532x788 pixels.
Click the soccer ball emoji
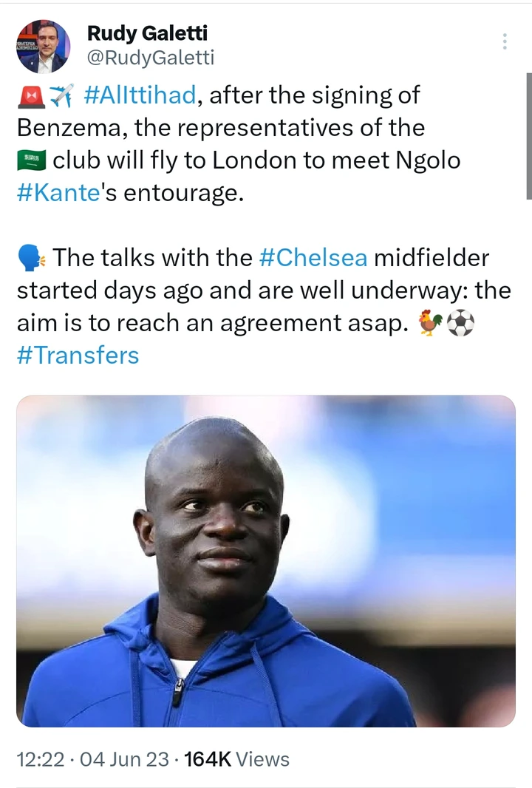click(x=460, y=323)
